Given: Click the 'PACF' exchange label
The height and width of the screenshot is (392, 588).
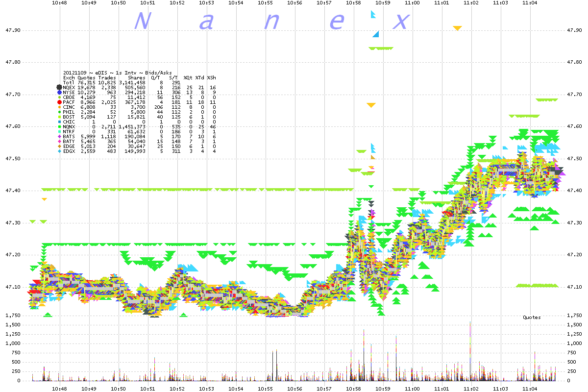Looking at the screenshot, I should (69, 102).
